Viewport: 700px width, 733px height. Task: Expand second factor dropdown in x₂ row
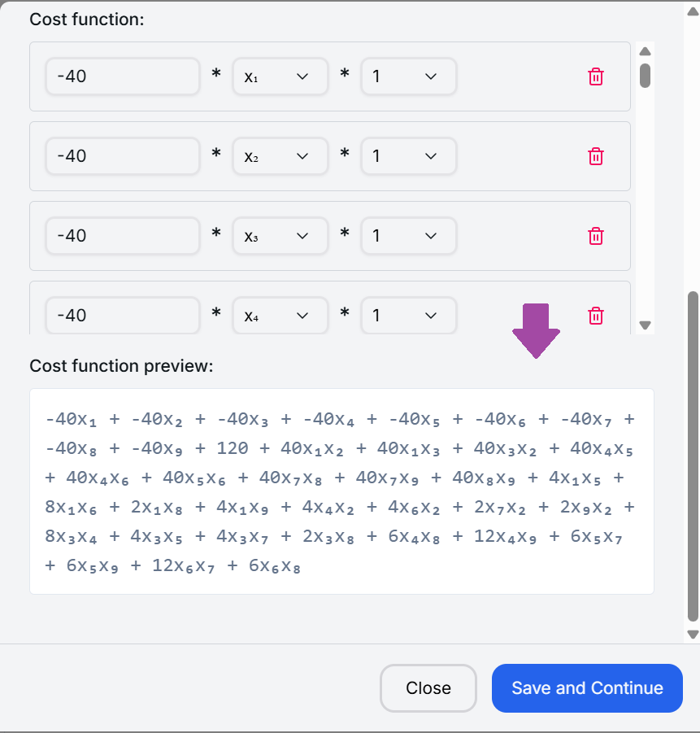pyautogui.click(x=408, y=156)
